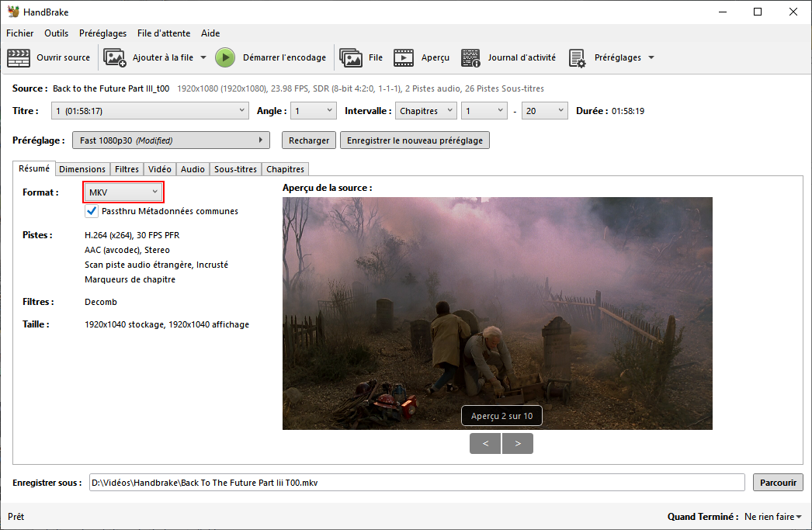Click the Préréglages toolbar icon
812x530 pixels.
pos(577,58)
